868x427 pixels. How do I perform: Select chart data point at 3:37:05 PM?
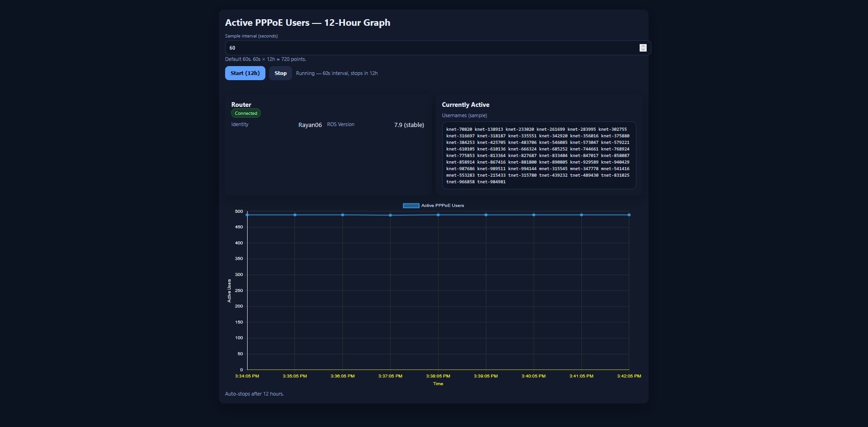pyautogui.click(x=391, y=216)
